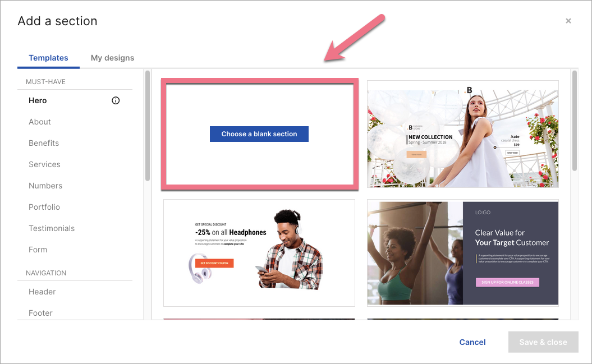Select the Footer navigation category
592x364 pixels.
[x=40, y=313]
